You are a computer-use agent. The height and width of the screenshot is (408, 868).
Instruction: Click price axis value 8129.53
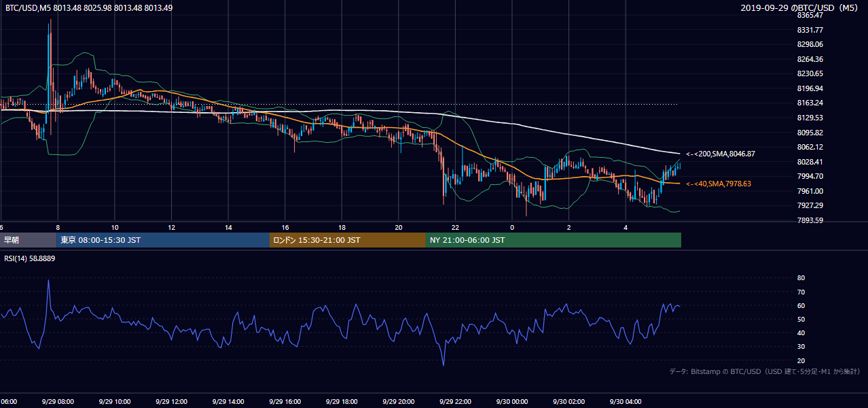(810, 118)
